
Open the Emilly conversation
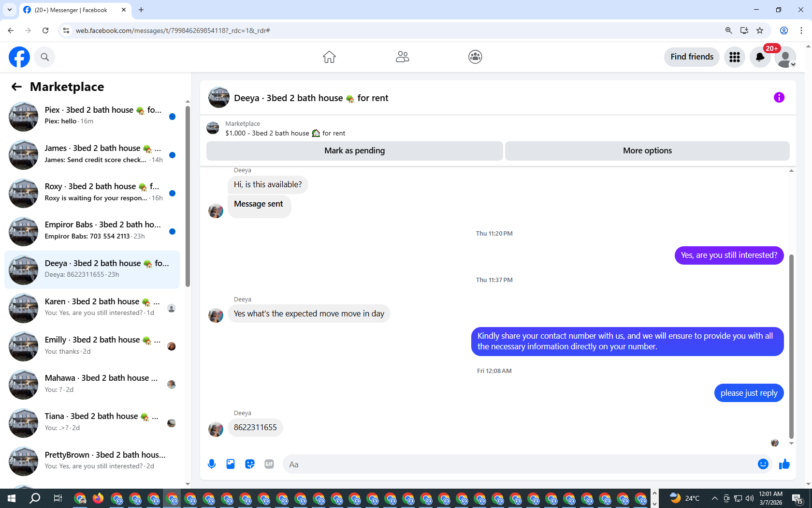click(92, 346)
